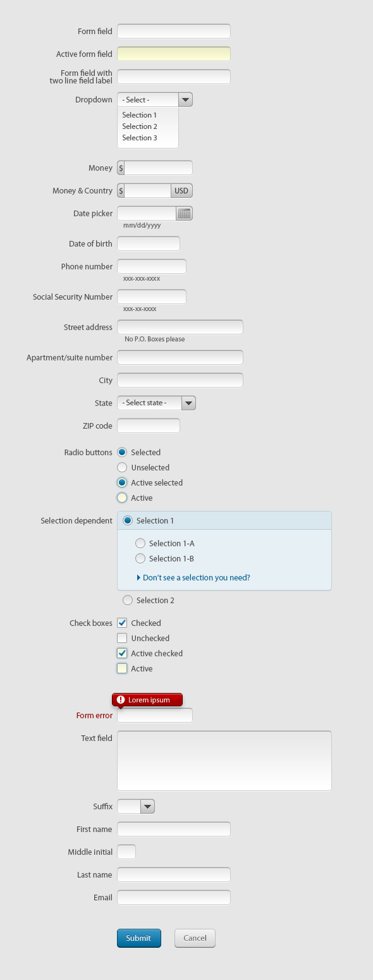Tick the Unchecked checkbox
This screenshot has height=980, width=373.
pyautogui.click(x=122, y=638)
